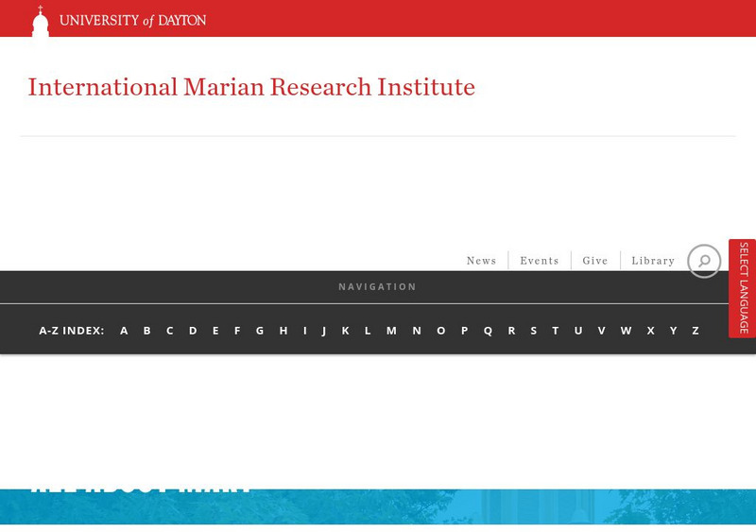Select letter D in A-Z index
The image size is (756, 532).
[193, 331]
